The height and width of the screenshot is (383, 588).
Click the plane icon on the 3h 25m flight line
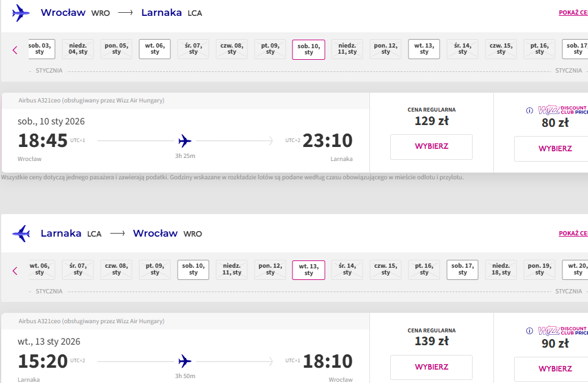coord(184,141)
